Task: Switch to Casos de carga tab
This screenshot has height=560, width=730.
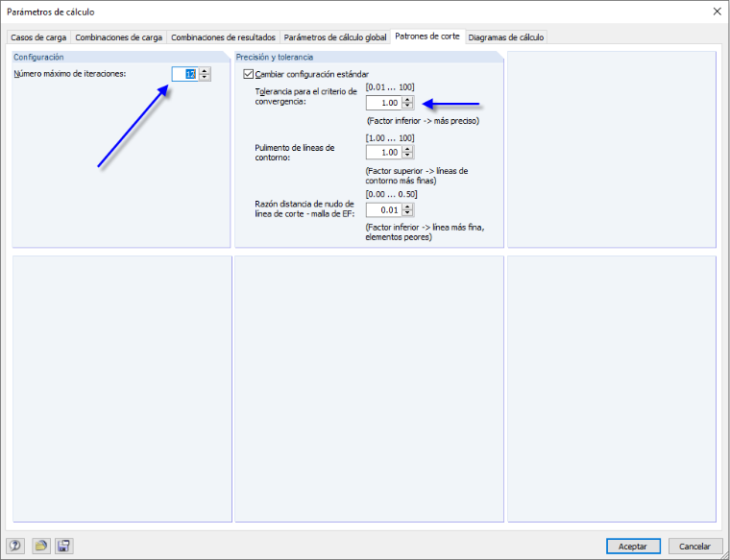Action: (x=38, y=37)
